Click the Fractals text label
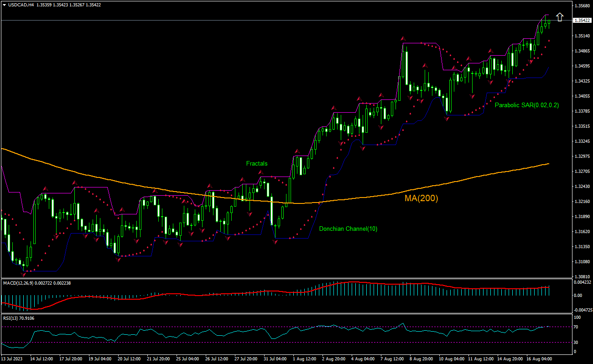 (257, 163)
